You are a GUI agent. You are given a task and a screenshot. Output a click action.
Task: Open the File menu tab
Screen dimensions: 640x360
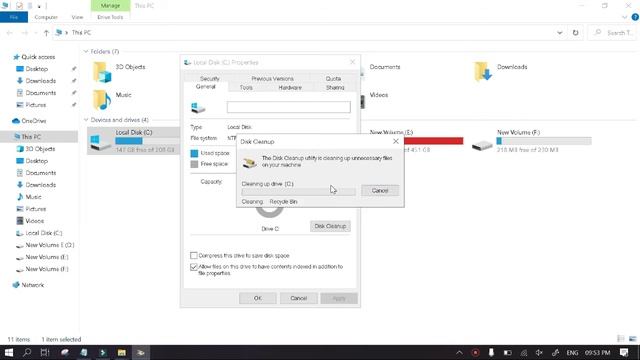pyautogui.click(x=14, y=17)
